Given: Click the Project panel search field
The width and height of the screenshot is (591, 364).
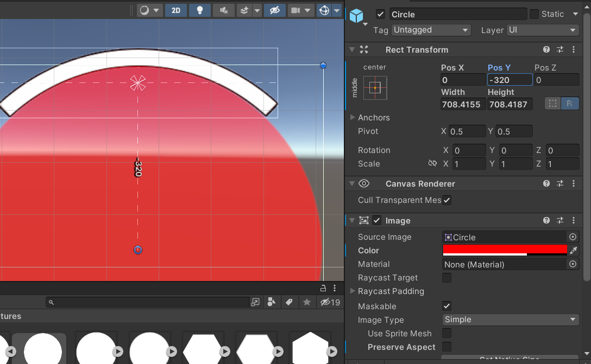Looking at the screenshot, I should coord(147,302).
